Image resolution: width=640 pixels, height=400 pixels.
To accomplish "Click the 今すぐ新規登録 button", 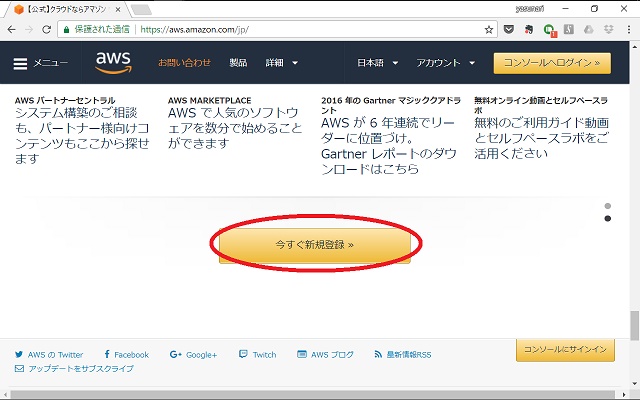I will (x=315, y=244).
